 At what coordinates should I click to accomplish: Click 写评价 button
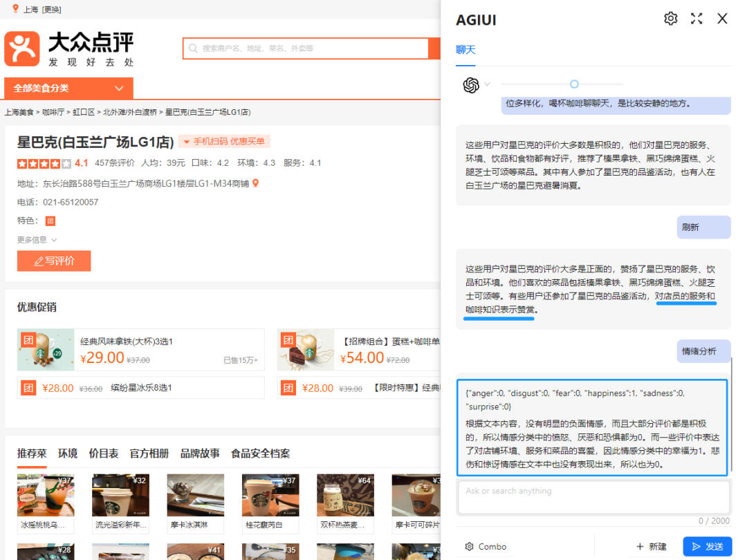[x=54, y=261]
